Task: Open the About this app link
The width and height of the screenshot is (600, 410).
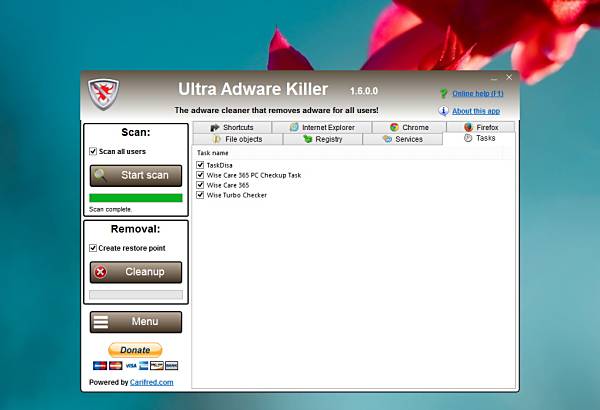Action: [x=476, y=111]
